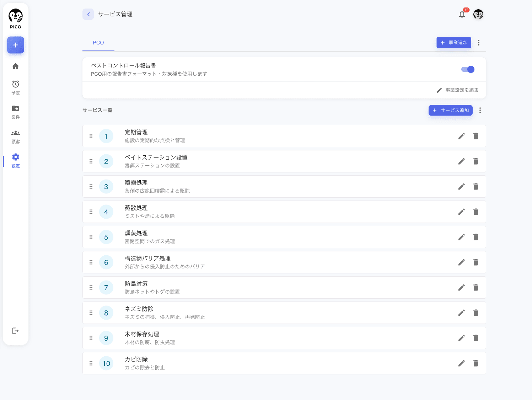Open 顧客 customers in sidebar
The height and width of the screenshot is (400, 532).
pos(16,137)
